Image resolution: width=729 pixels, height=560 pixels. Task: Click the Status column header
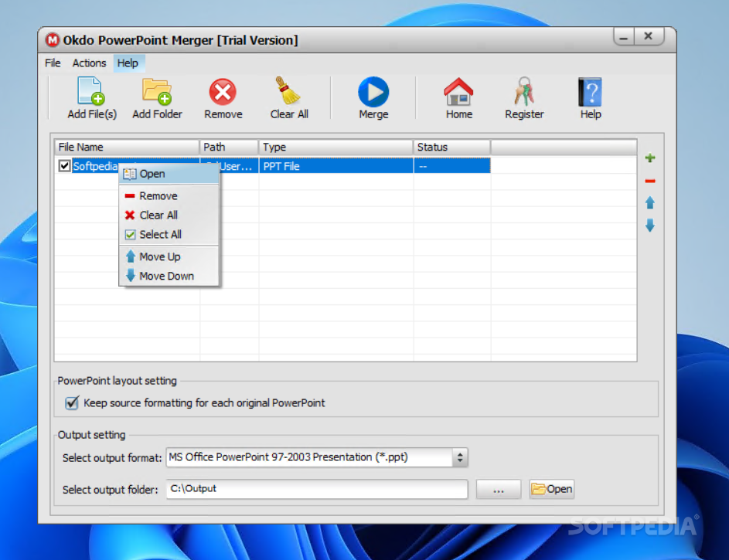coord(452,148)
